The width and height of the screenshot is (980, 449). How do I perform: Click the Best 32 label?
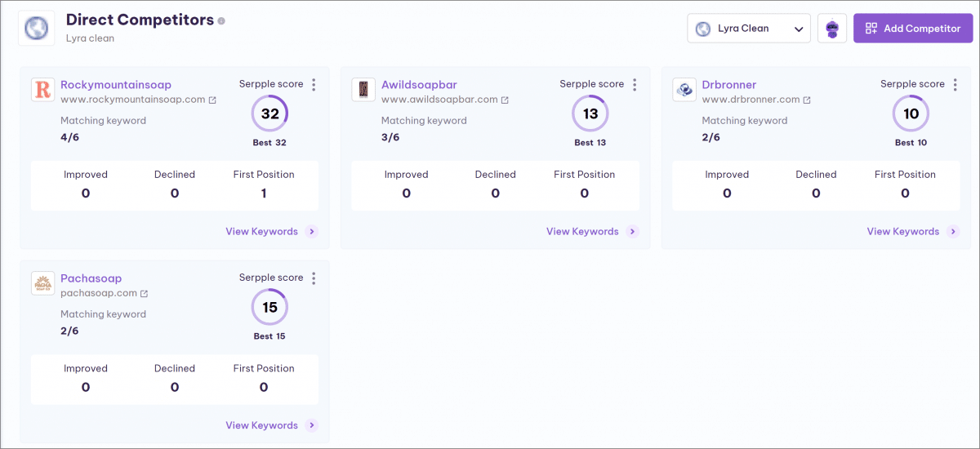click(x=269, y=143)
